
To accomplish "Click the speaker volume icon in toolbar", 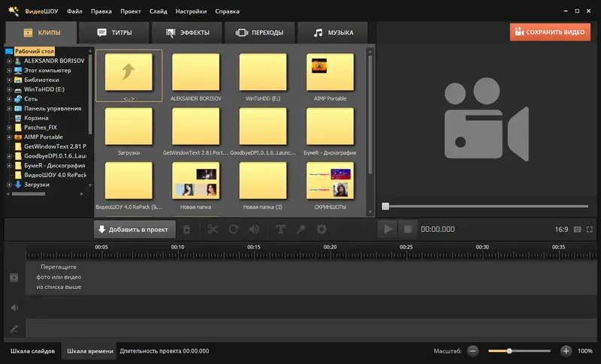I will (254, 229).
